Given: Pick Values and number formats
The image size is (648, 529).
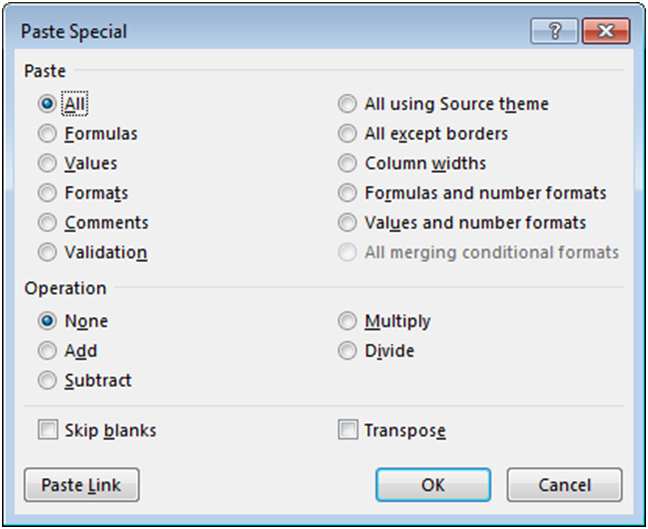Looking at the screenshot, I should click(347, 223).
